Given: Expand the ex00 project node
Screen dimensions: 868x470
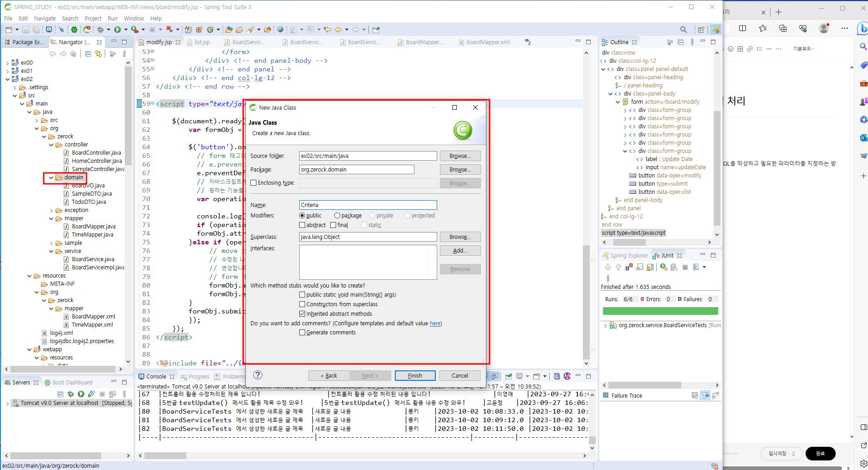Looking at the screenshot, I should [x=8, y=63].
